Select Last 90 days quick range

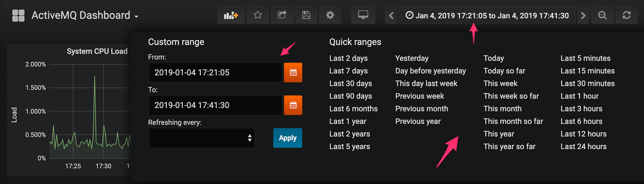351,96
